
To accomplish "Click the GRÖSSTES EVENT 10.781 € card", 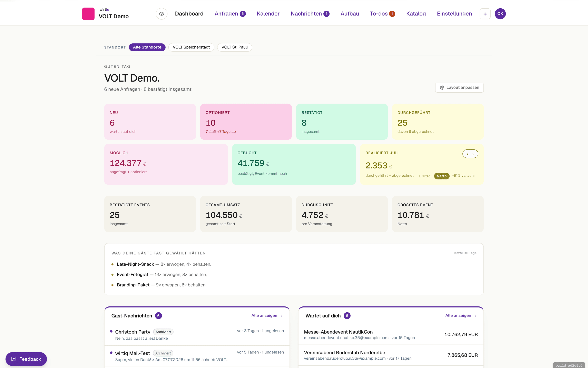I will coord(438,214).
